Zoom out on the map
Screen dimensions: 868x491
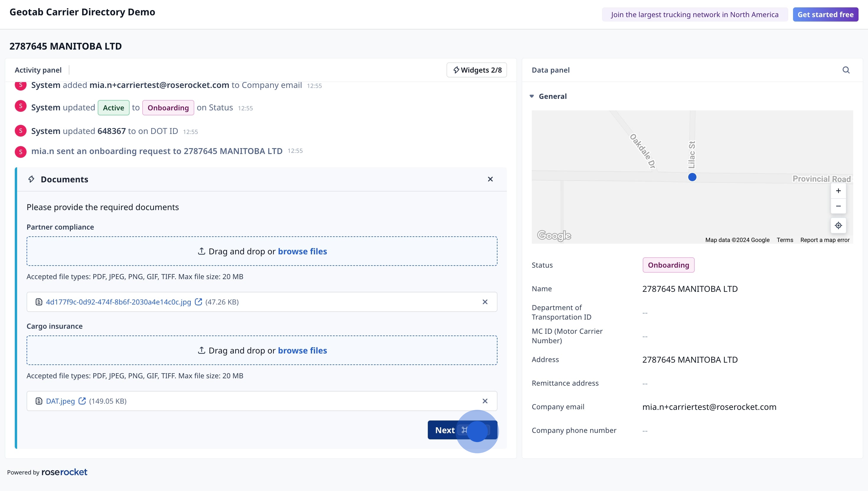click(838, 206)
